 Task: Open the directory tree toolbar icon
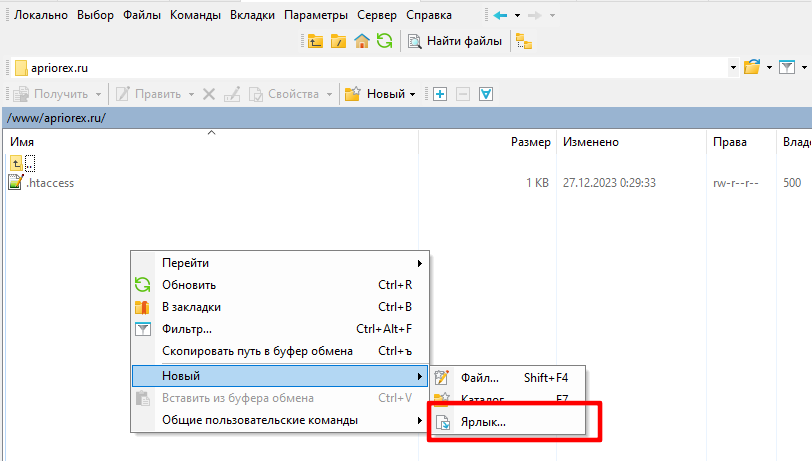(524, 41)
